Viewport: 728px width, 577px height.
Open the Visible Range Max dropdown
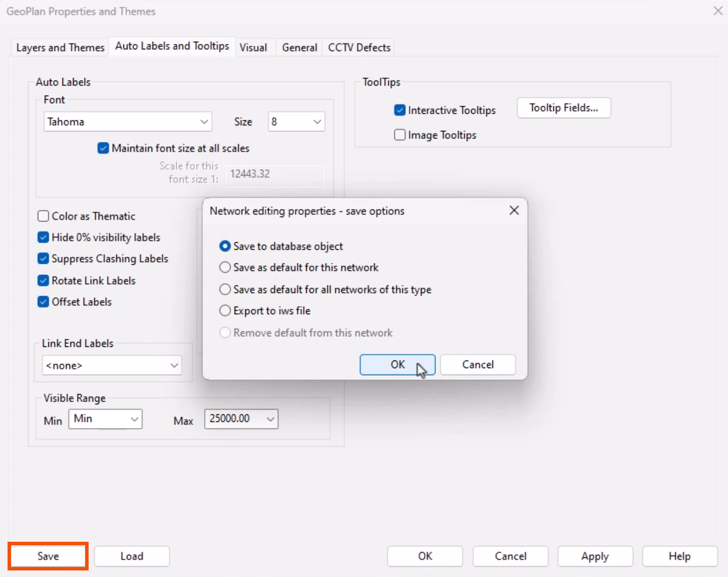270,418
